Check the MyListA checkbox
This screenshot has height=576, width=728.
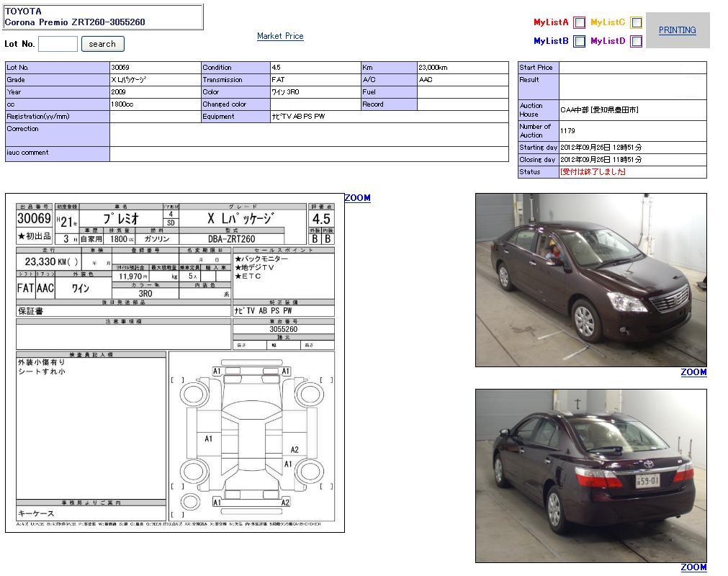[x=579, y=22]
